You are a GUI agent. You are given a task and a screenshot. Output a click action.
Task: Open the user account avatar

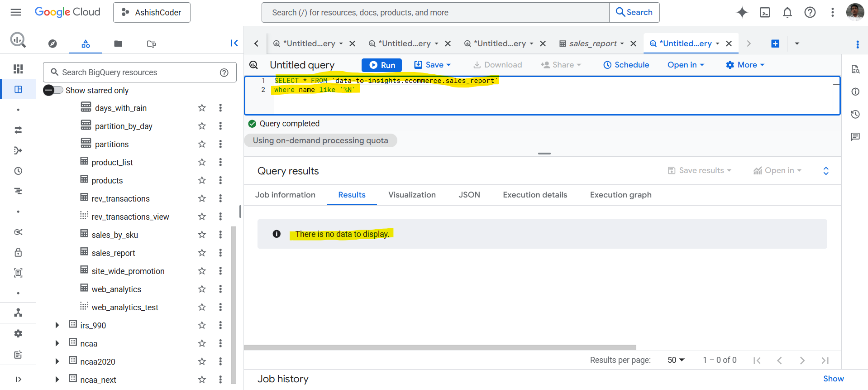[855, 12]
